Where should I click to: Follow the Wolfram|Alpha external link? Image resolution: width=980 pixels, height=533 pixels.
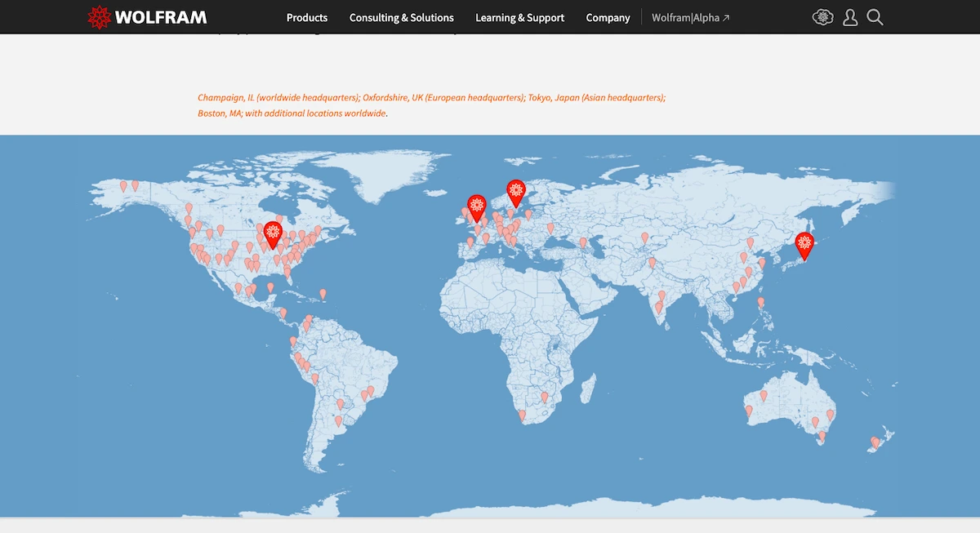coord(690,17)
